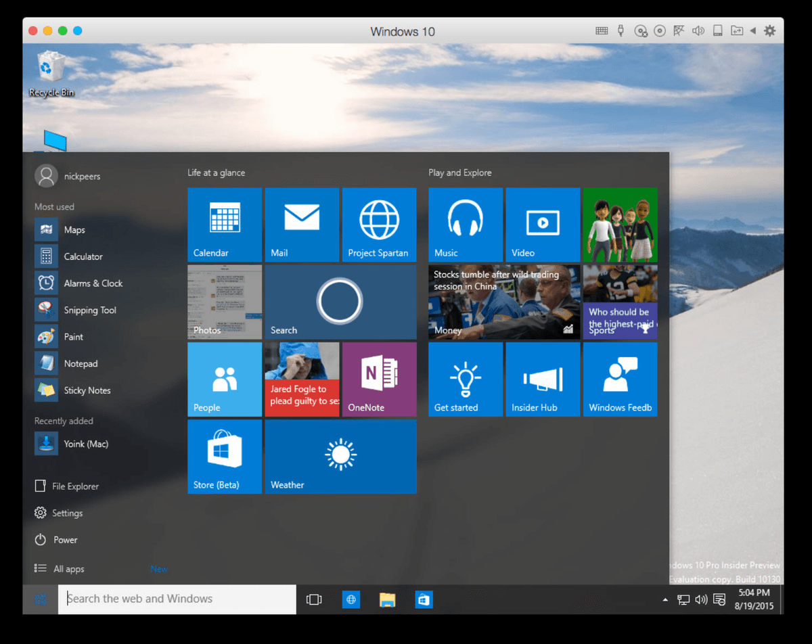This screenshot has width=812, height=644.
Task: Click the clock showing 5:04 PM
Action: (x=753, y=599)
